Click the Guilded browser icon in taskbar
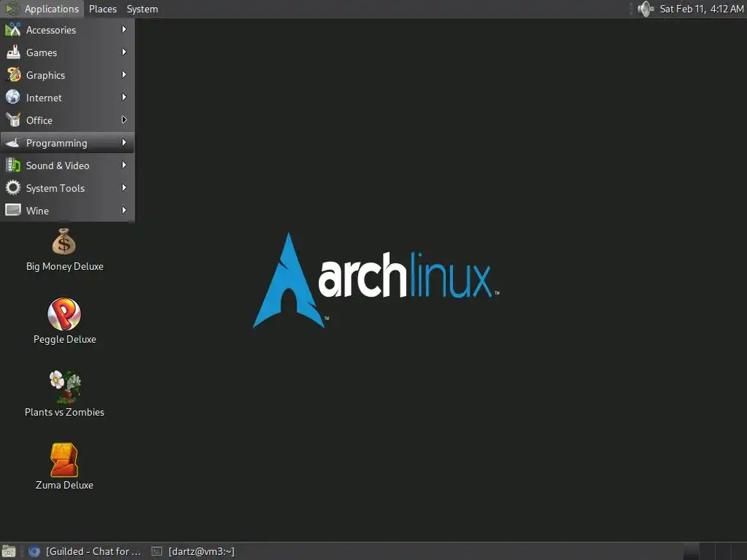Image resolution: width=747 pixels, height=560 pixels. (34, 551)
